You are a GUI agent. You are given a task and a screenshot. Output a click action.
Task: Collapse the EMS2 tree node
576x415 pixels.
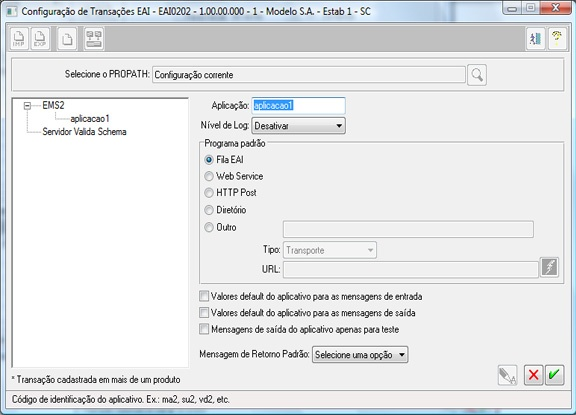[x=27, y=106]
